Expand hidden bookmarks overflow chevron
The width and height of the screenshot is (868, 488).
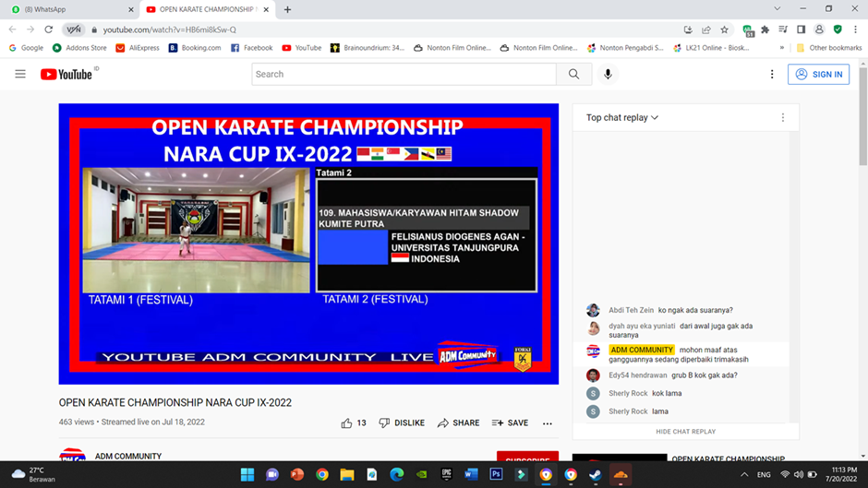click(782, 48)
